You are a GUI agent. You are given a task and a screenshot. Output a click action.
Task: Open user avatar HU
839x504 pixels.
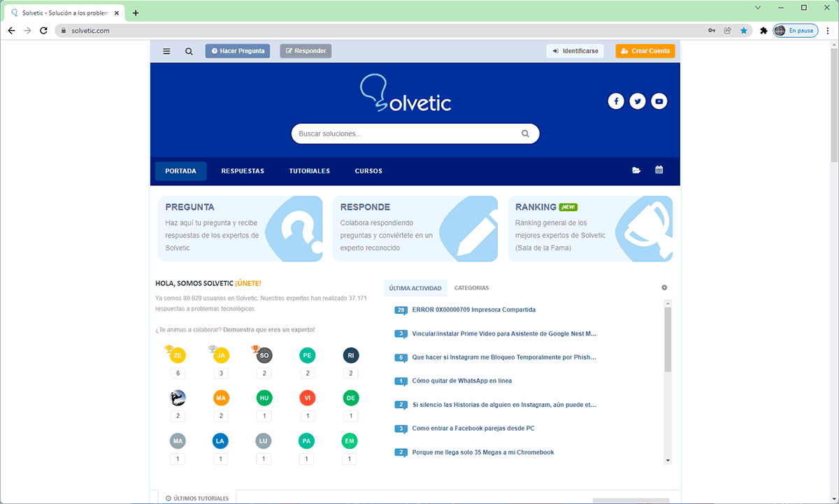264,398
